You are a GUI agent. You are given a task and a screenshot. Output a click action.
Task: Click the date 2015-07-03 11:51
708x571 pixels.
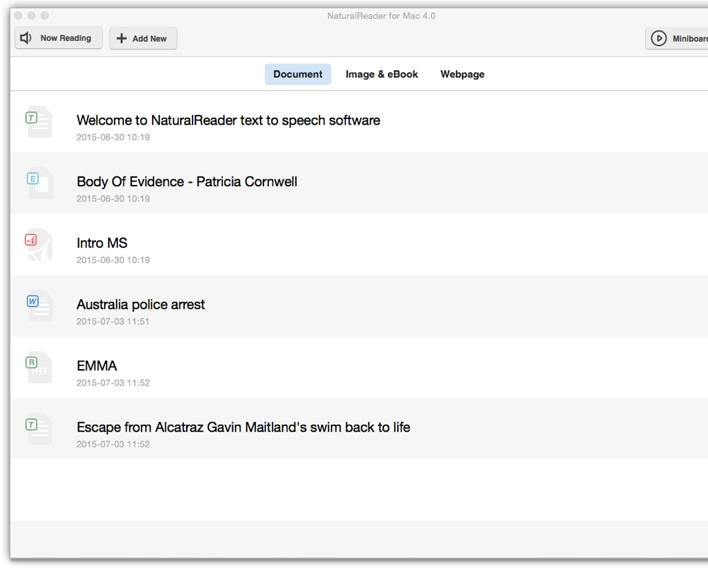tap(113, 321)
